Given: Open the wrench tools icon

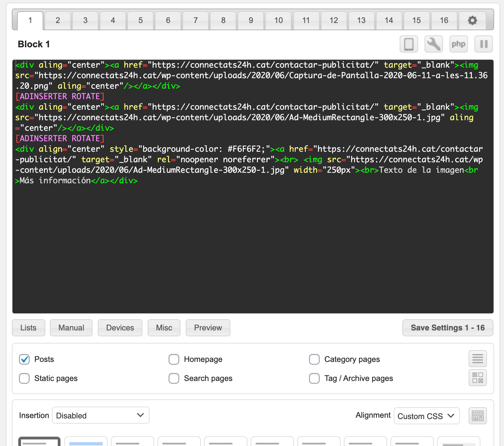Looking at the screenshot, I should pos(434,44).
